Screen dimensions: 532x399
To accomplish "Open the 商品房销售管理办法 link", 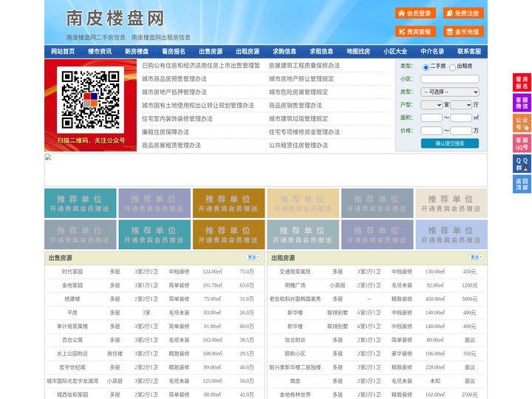I will pos(296,105).
